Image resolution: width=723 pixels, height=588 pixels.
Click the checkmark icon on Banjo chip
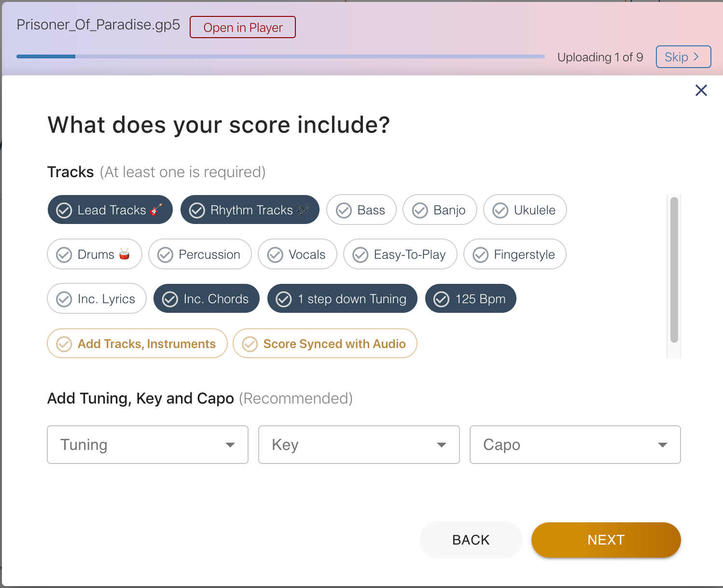pyautogui.click(x=420, y=210)
